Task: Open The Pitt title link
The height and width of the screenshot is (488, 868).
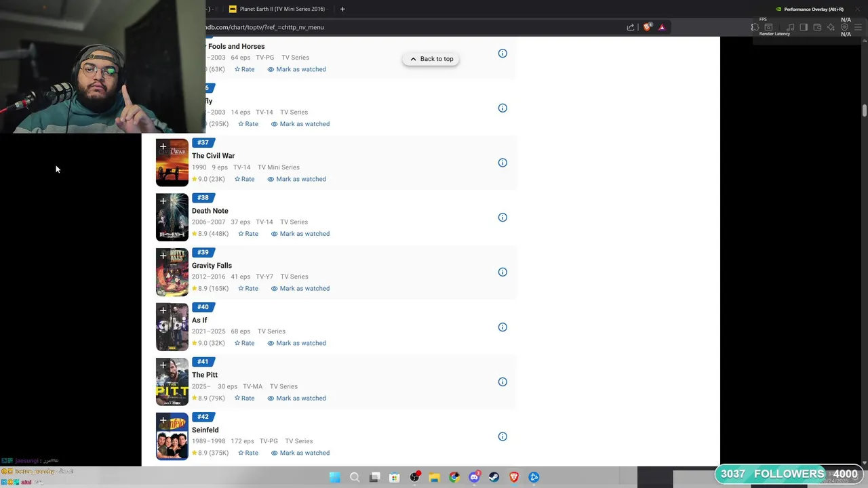Action: [x=205, y=375]
